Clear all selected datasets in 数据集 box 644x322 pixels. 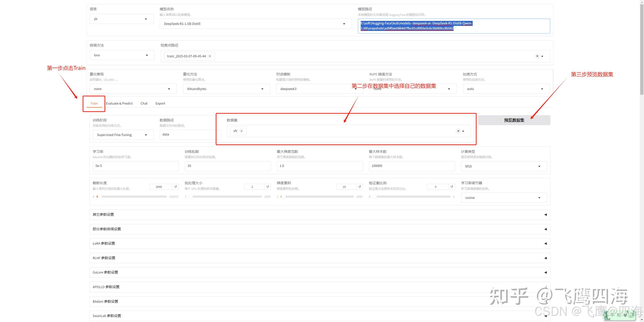point(458,131)
